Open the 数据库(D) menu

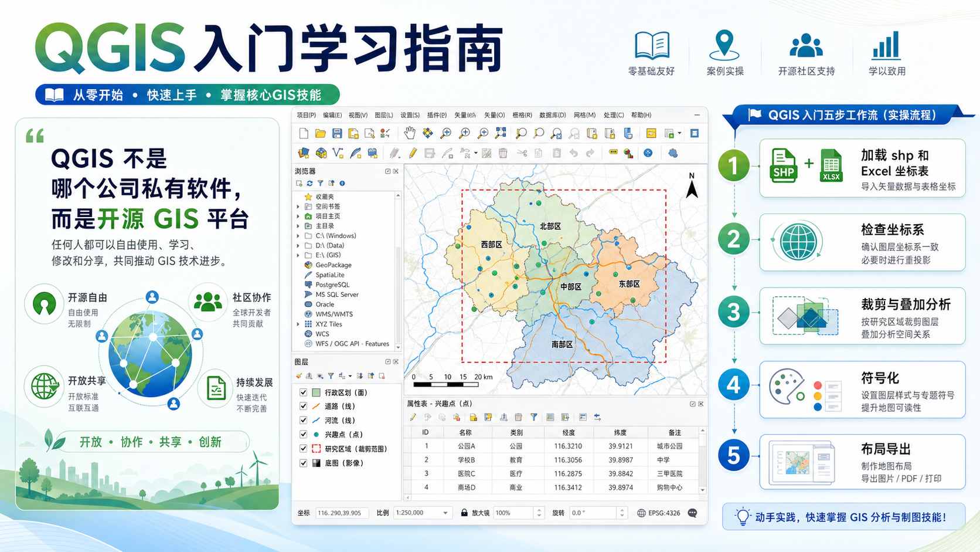tap(552, 115)
